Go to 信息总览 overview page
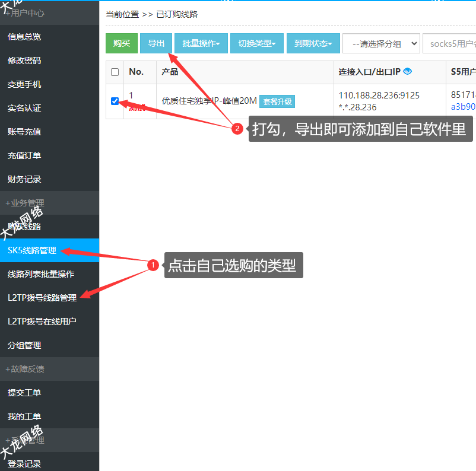 tap(24, 37)
